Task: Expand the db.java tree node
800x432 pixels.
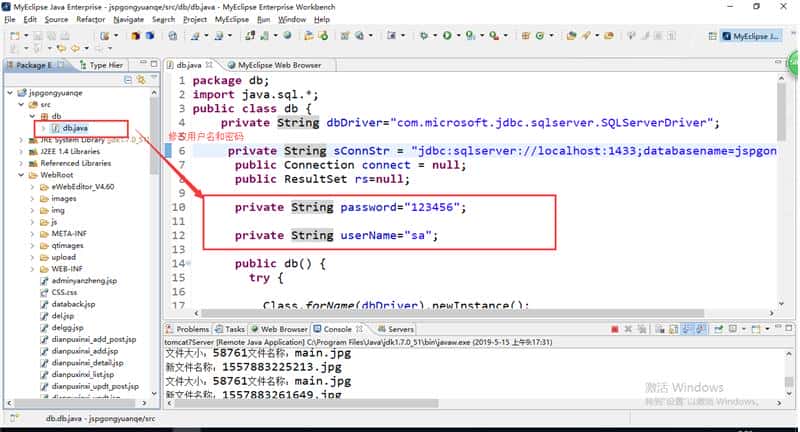Action: [43, 128]
